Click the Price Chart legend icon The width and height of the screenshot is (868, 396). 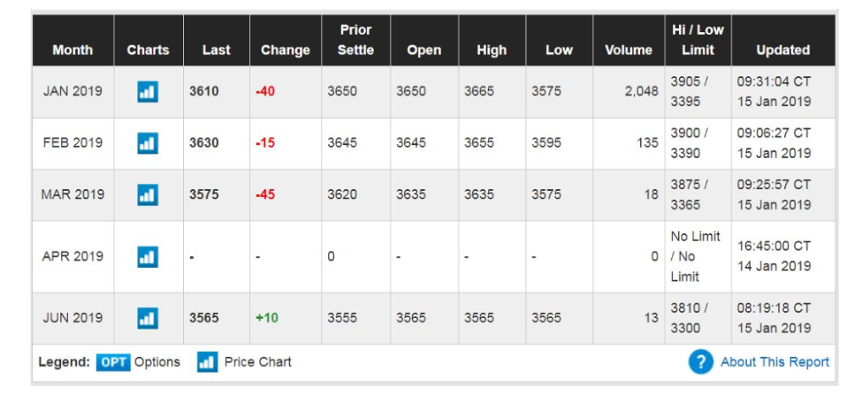click(207, 362)
